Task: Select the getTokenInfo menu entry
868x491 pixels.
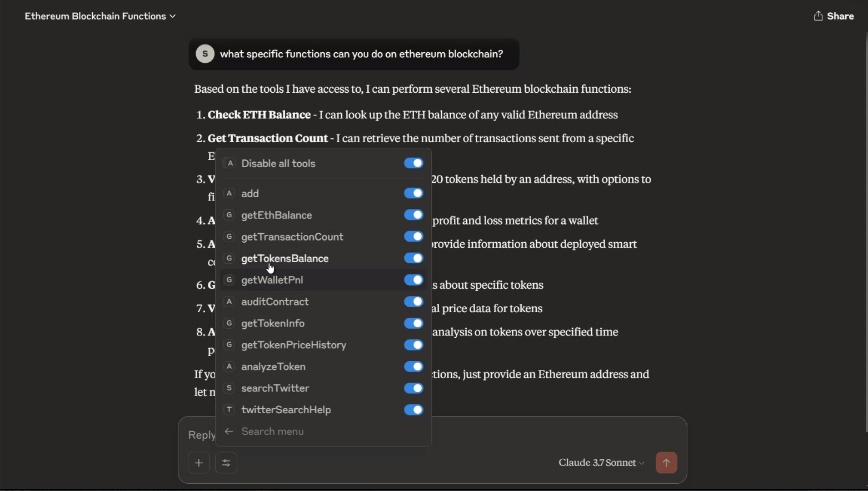Action: [323, 323]
